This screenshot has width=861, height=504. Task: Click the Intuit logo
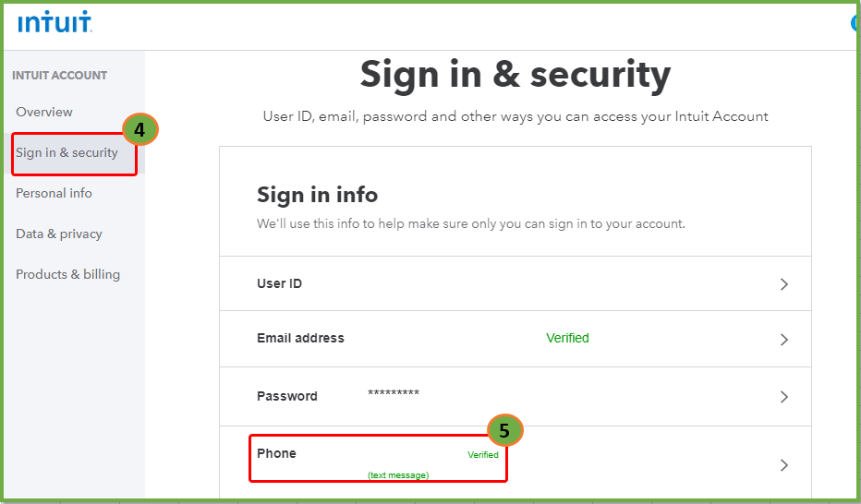55,22
